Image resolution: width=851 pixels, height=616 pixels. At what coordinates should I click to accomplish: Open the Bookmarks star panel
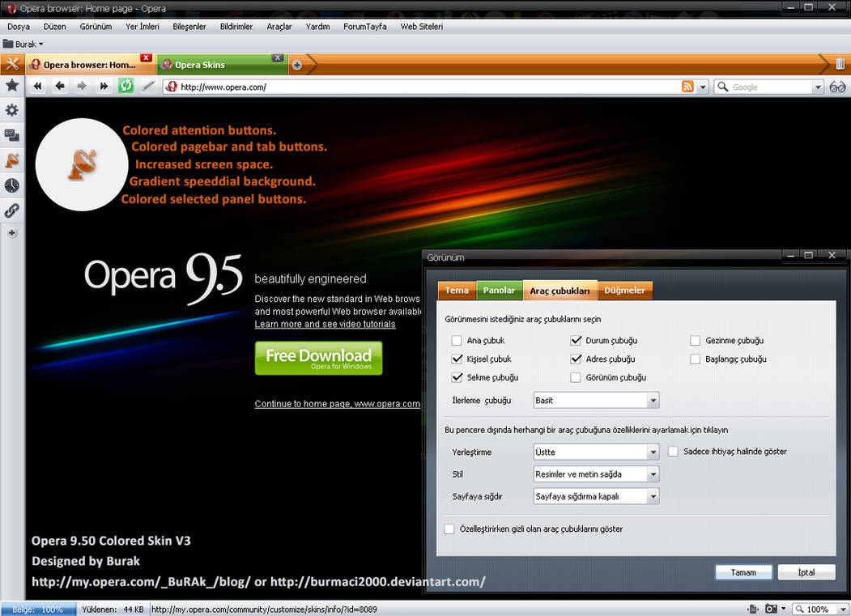coord(12,85)
